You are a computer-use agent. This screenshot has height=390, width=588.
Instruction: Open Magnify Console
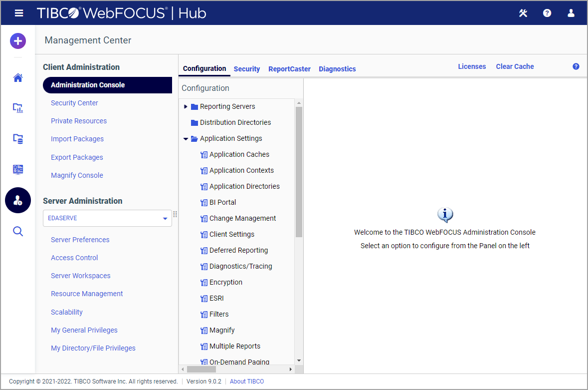tap(77, 175)
